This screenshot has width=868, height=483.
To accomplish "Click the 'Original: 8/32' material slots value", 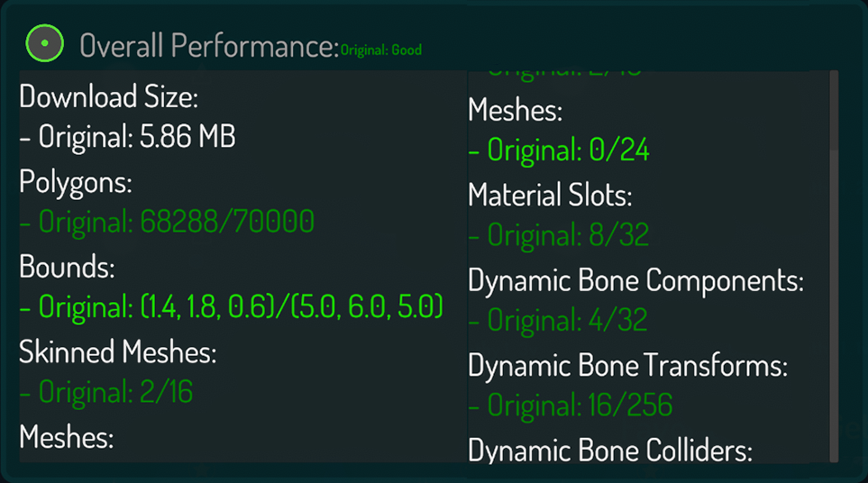I will (x=559, y=235).
